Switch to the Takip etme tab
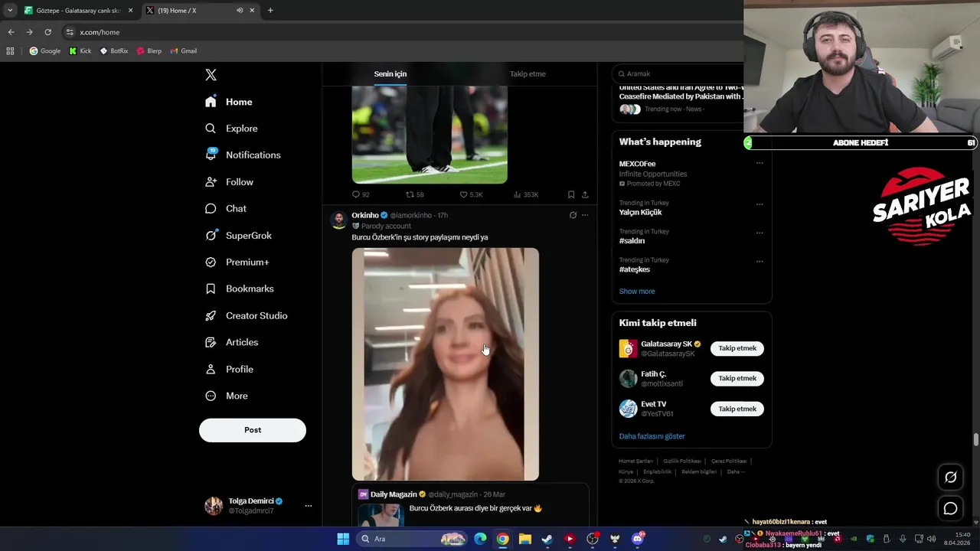 point(528,74)
